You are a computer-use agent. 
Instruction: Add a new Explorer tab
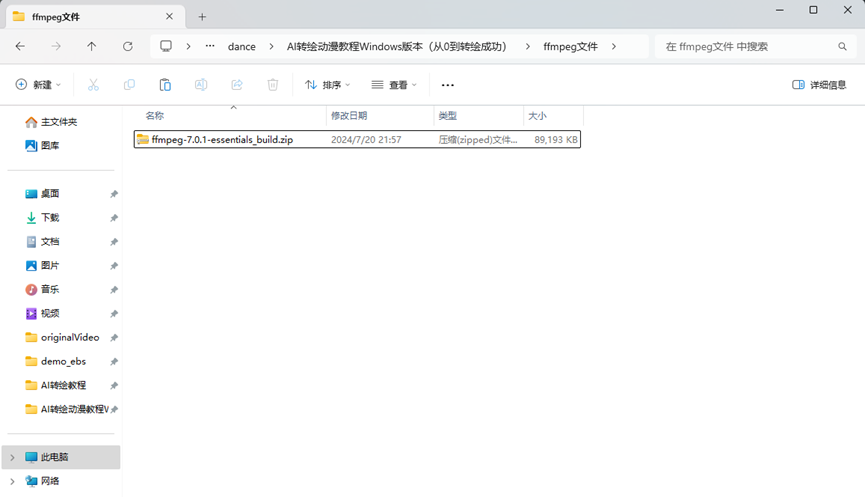202,17
